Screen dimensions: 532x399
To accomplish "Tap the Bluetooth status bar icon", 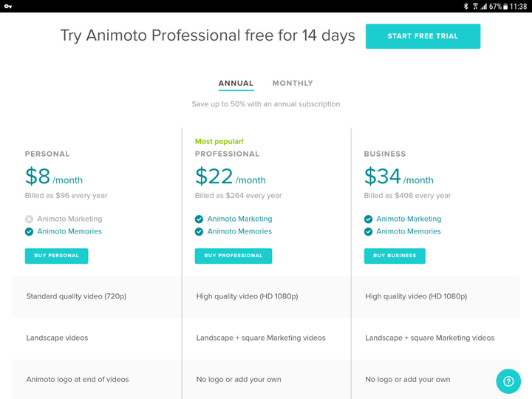I will click(x=465, y=6).
